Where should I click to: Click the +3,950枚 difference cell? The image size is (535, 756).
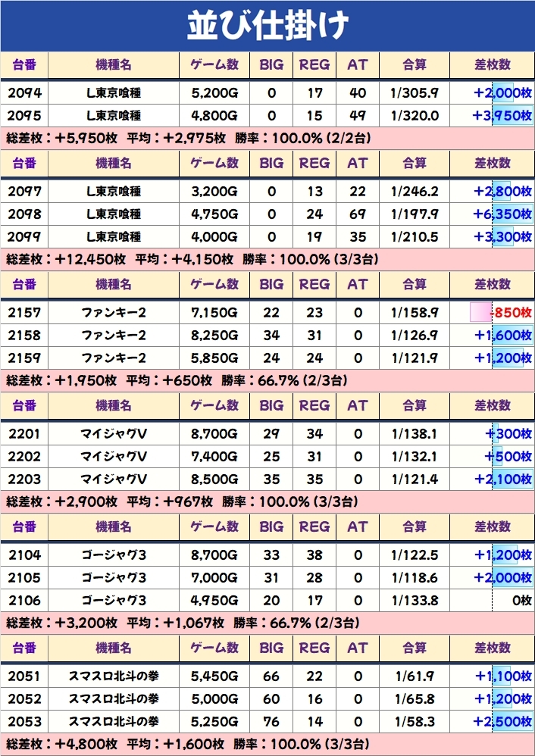(492, 116)
